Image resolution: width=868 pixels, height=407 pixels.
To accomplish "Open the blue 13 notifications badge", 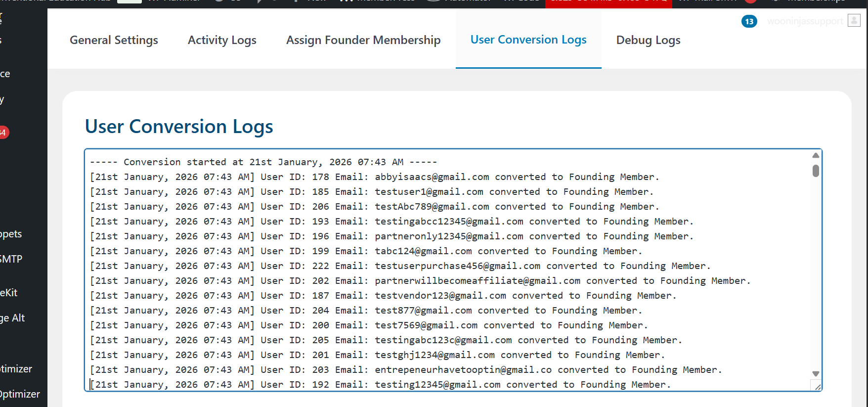I will click(749, 21).
